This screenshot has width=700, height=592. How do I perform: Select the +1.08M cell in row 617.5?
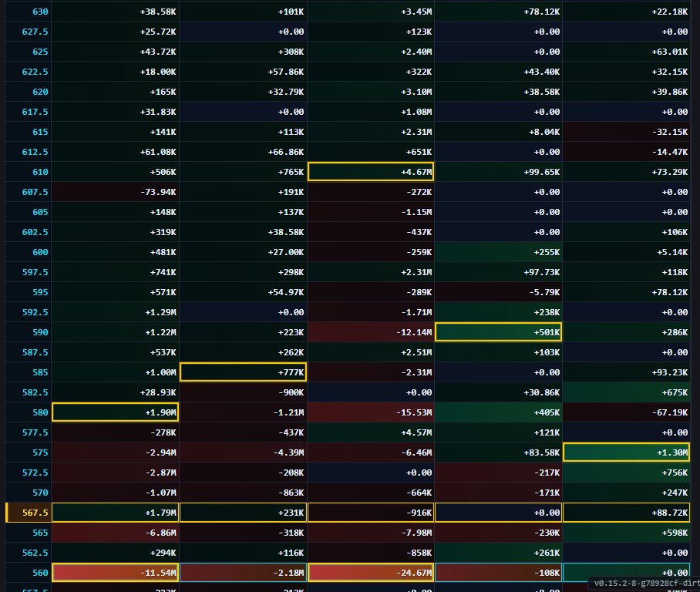(371, 112)
